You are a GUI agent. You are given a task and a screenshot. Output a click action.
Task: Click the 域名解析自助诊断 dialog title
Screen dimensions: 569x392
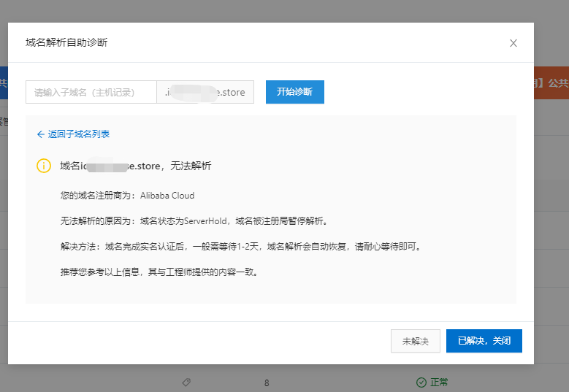(x=66, y=42)
